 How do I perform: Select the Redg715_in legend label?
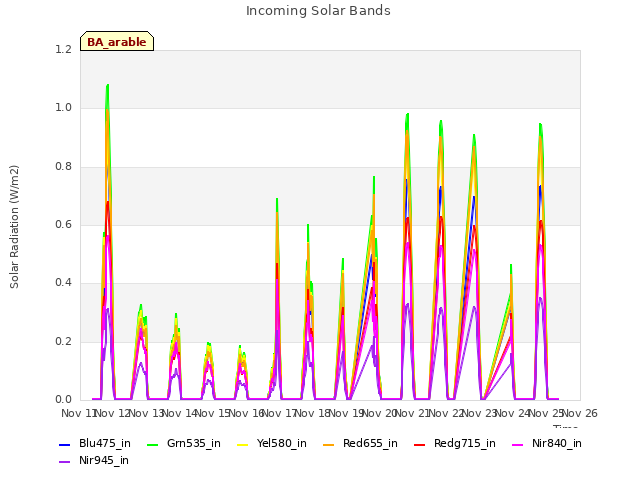point(465,443)
